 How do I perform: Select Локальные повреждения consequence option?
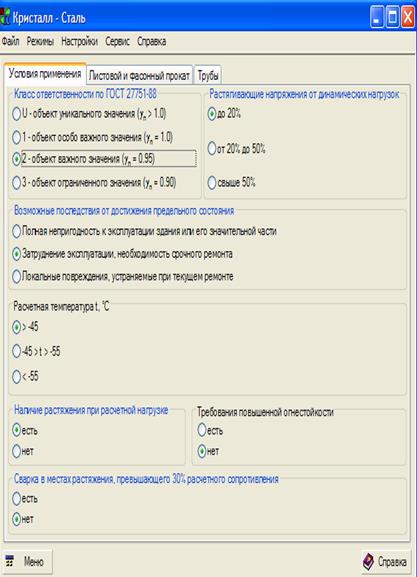(16, 276)
